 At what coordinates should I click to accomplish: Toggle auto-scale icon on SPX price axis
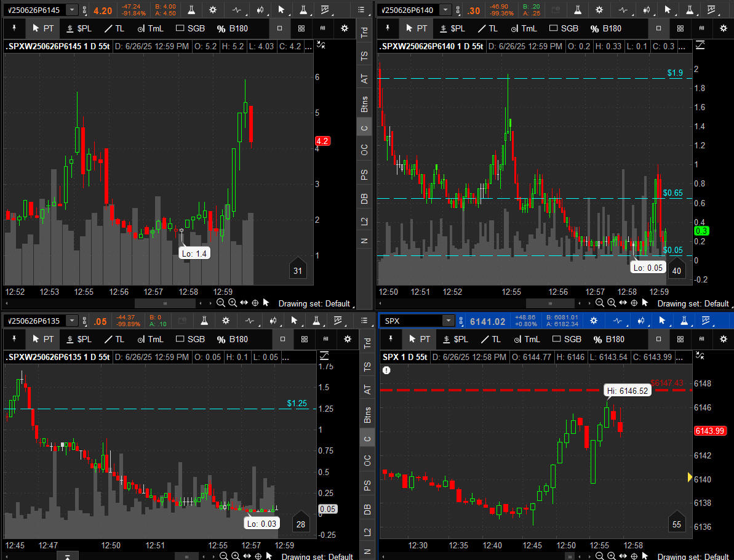700,356
